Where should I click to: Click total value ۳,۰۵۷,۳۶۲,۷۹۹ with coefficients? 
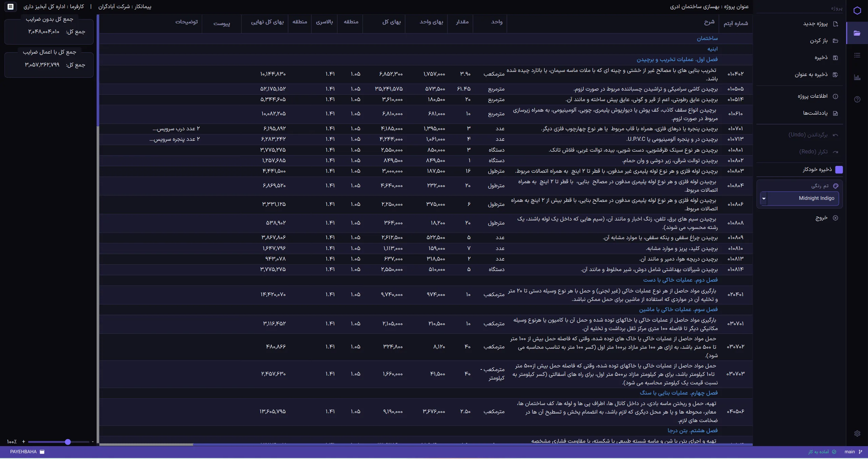(x=42, y=65)
